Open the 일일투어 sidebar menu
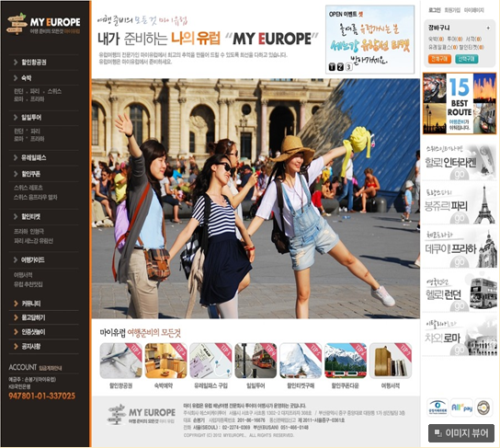This screenshot has height=448, width=500. pos(31,118)
